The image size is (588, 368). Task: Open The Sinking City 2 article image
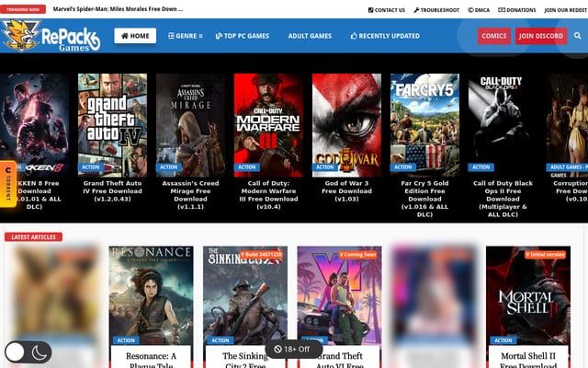[245, 295]
